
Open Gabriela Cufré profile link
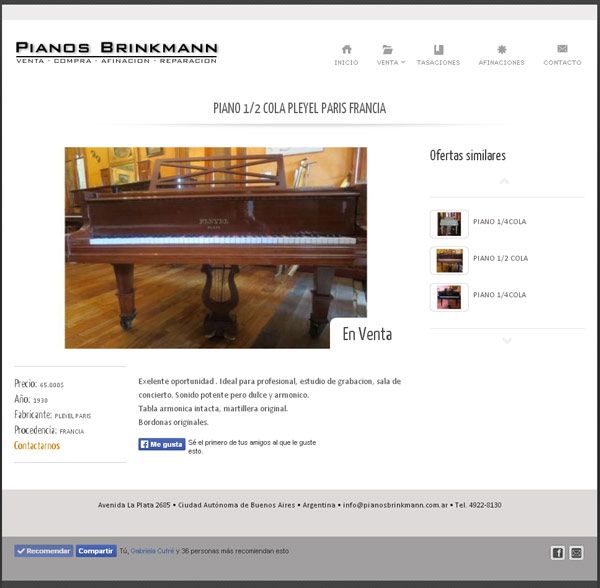click(x=152, y=551)
